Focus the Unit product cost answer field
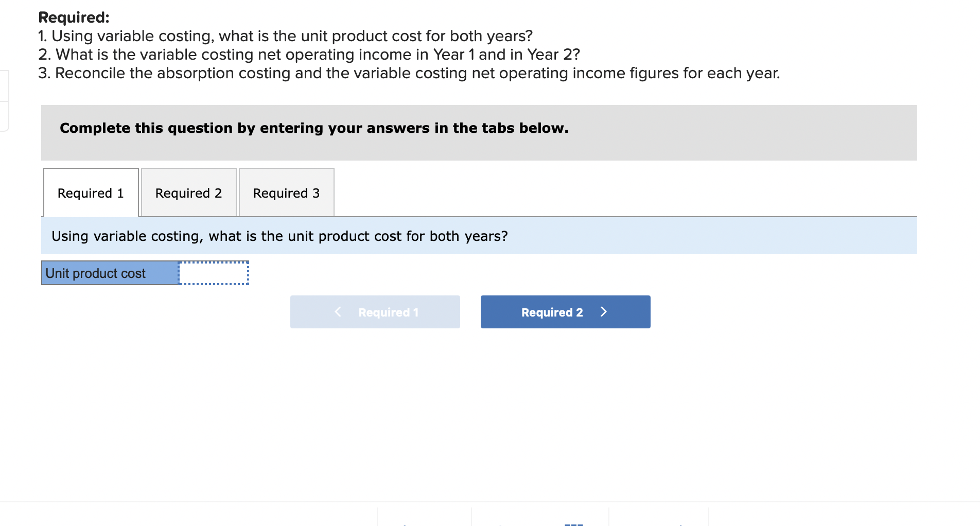 click(213, 273)
